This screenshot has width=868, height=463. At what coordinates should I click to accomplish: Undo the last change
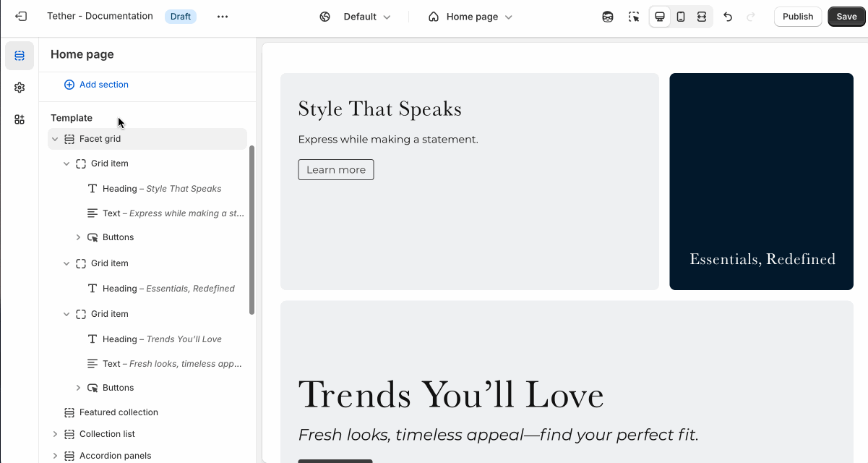728,17
